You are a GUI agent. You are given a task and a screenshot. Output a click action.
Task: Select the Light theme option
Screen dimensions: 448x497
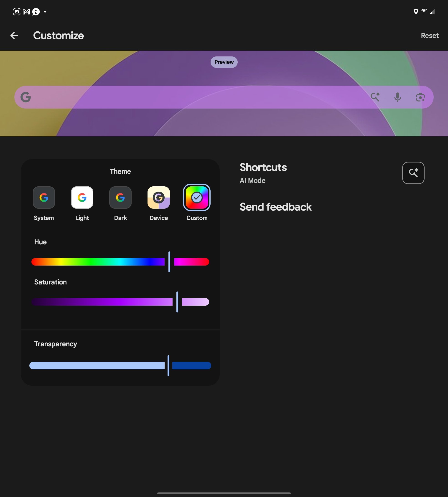pos(82,198)
